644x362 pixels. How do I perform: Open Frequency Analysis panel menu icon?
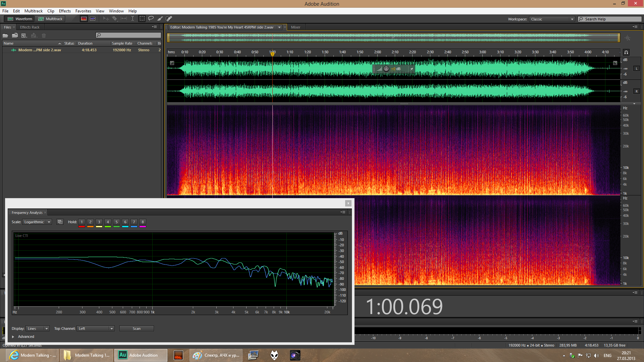tap(343, 212)
